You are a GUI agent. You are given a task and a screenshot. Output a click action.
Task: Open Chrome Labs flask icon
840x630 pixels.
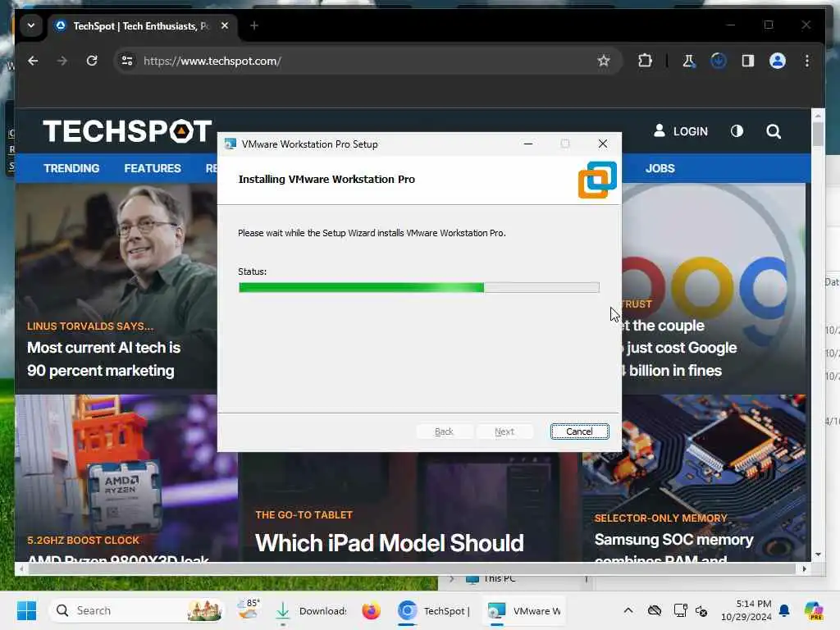688,61
